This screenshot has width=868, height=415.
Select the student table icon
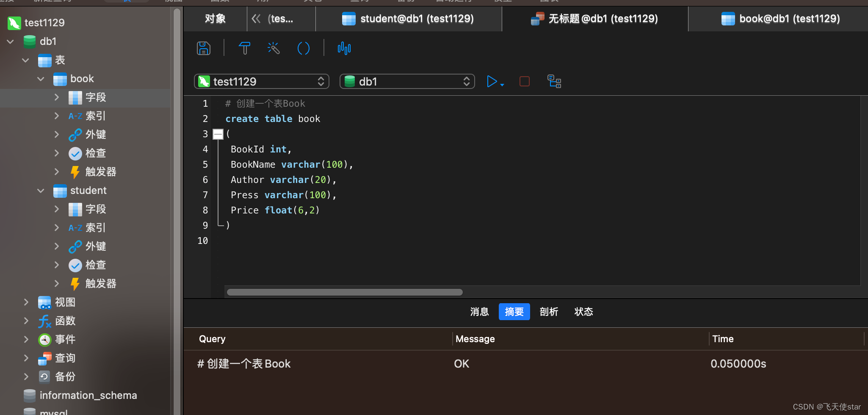click(x=60, y=191)
